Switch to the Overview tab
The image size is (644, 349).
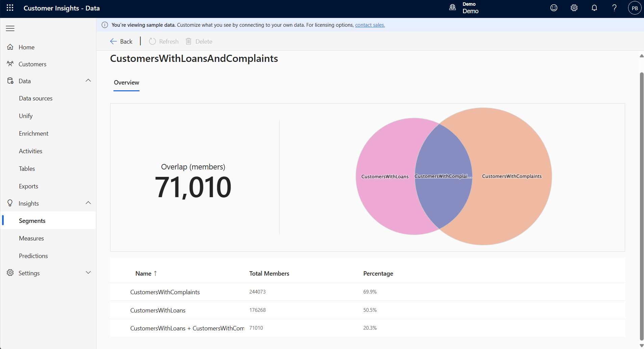tap(126, 83)
